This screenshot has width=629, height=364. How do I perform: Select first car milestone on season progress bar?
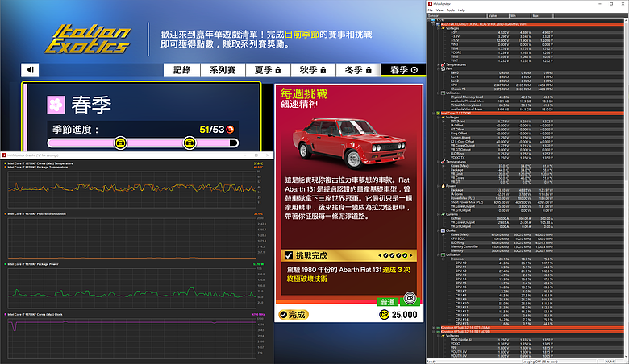[120, 143]
